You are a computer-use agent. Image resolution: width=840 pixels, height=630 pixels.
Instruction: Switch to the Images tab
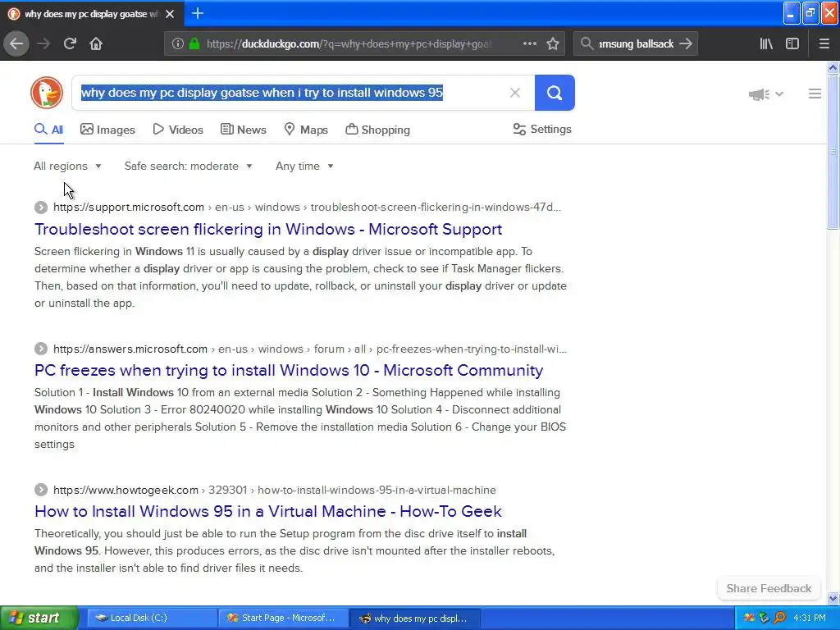click(x=107, y=130)
